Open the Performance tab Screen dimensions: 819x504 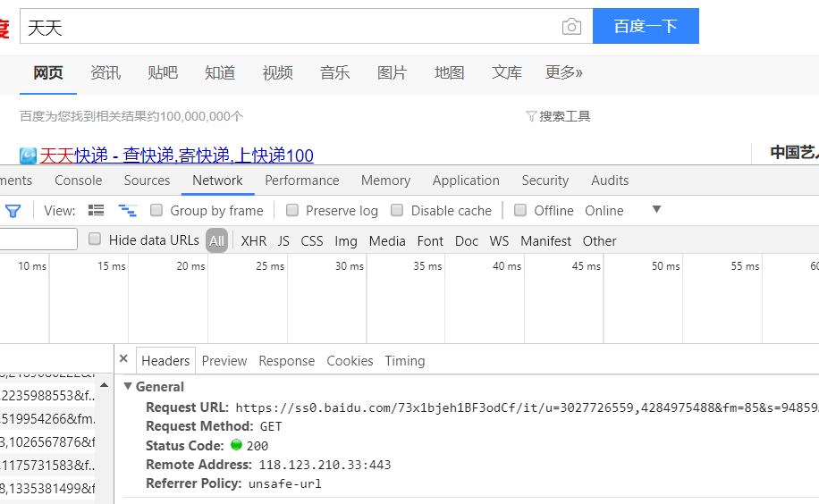(302, 181)
